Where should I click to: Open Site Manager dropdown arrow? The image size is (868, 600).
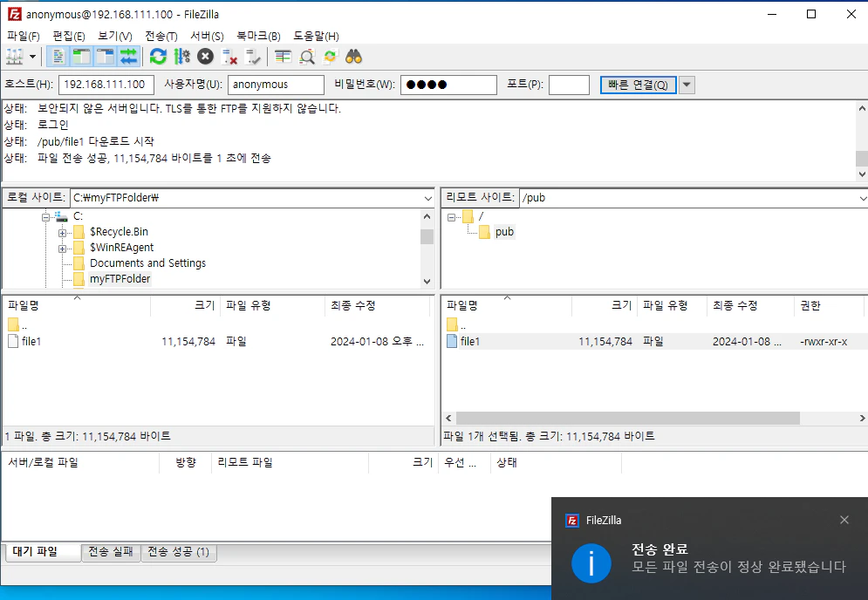coord(32,57)
